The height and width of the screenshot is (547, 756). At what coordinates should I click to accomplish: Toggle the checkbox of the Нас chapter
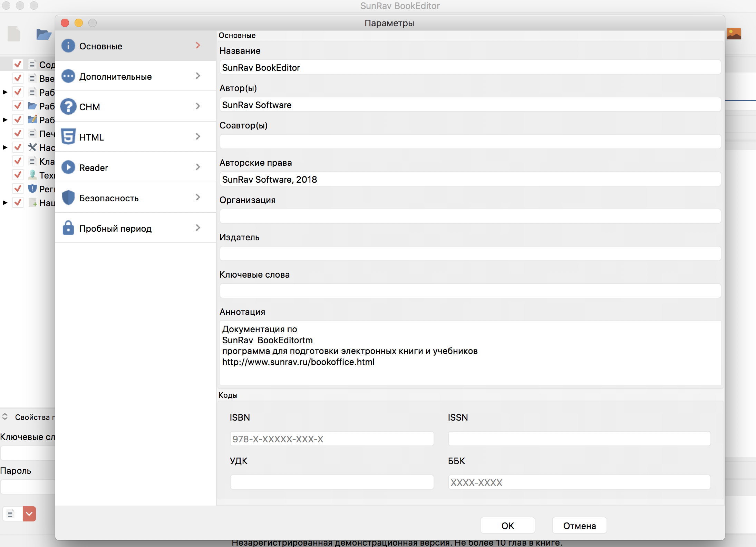[x=18, y=147]
